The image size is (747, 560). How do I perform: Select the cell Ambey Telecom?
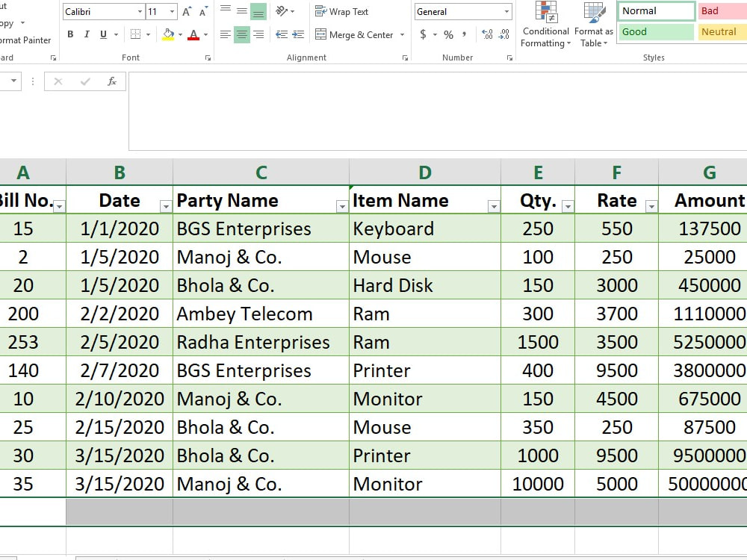(261, 314)
